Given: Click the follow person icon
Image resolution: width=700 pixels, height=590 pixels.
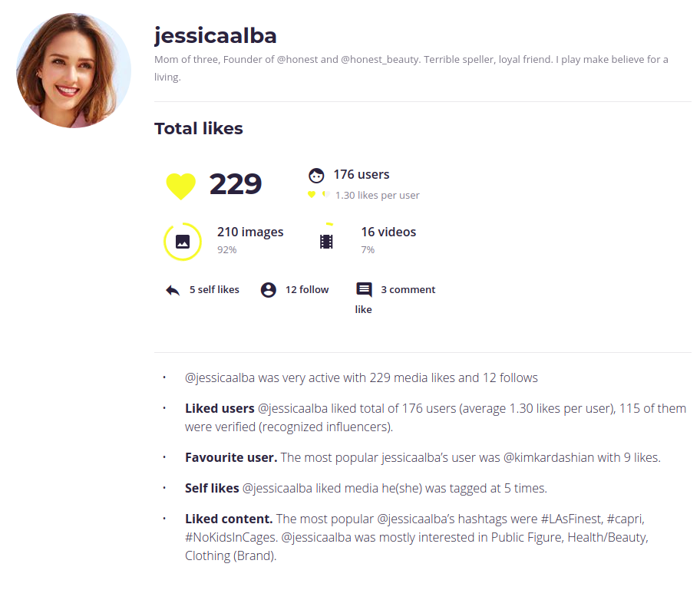Looking at the screenshot, I should coord(268,290).
